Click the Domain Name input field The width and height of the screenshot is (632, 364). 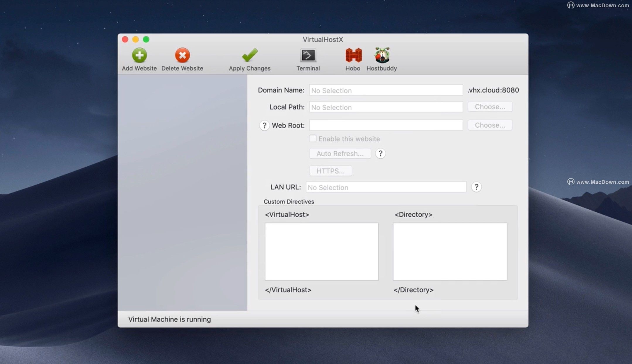pos(386,90)
